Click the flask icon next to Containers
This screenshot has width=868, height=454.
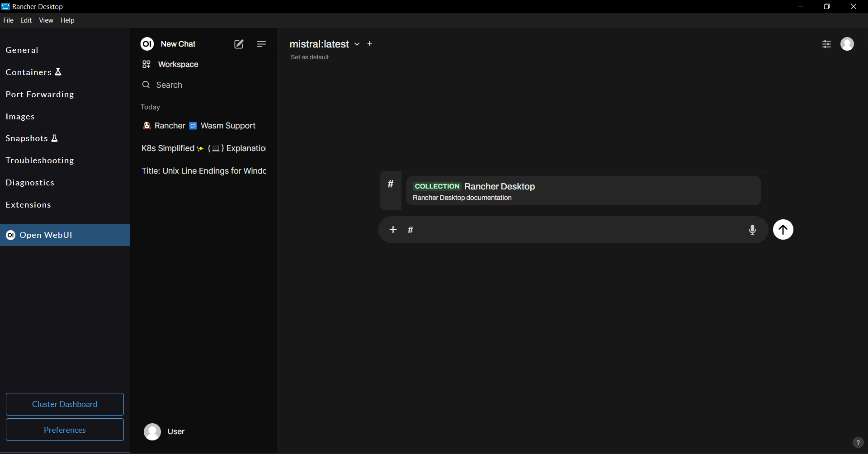tap(58, 72)
